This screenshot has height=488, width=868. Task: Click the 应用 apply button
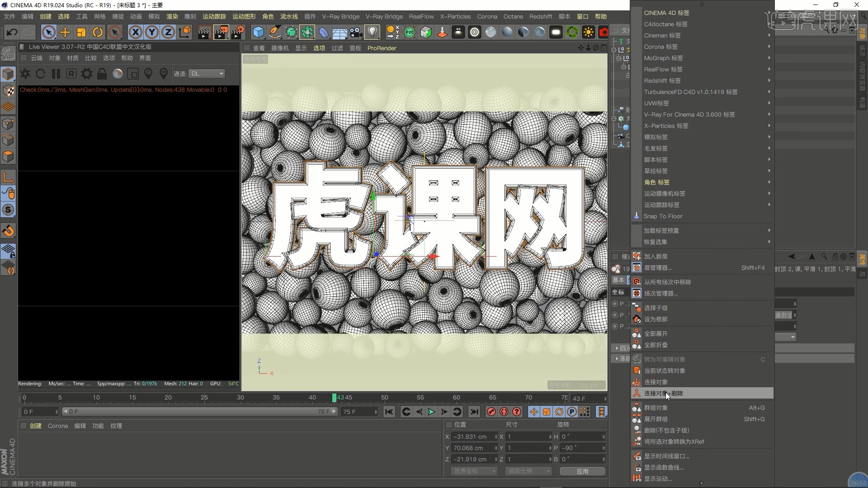click(582, 471)
